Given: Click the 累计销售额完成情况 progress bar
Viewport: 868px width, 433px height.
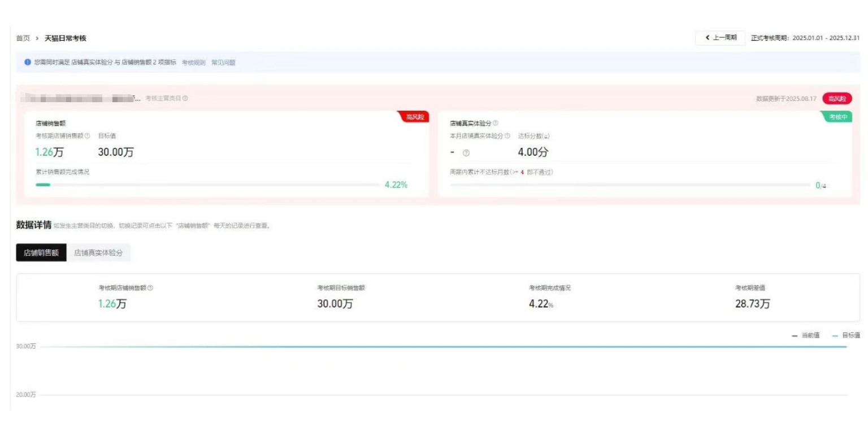Looking at the screenshot, I should pos(208,185).
